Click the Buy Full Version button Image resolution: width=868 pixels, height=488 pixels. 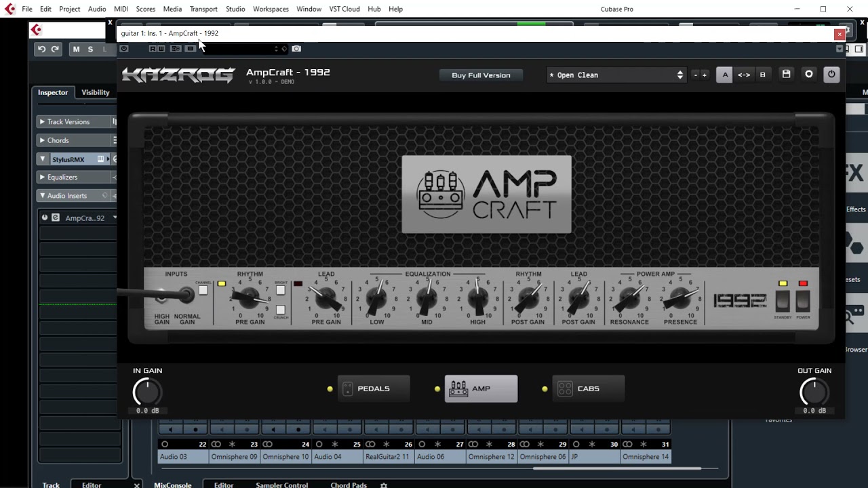point(481,75)
